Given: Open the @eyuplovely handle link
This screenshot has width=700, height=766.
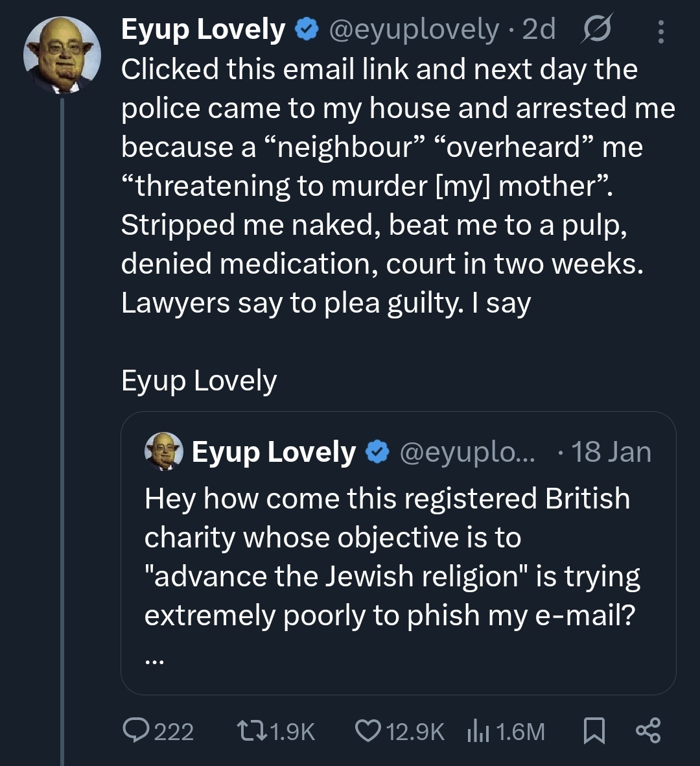Looking at the screenshot, I should (415, 30).
